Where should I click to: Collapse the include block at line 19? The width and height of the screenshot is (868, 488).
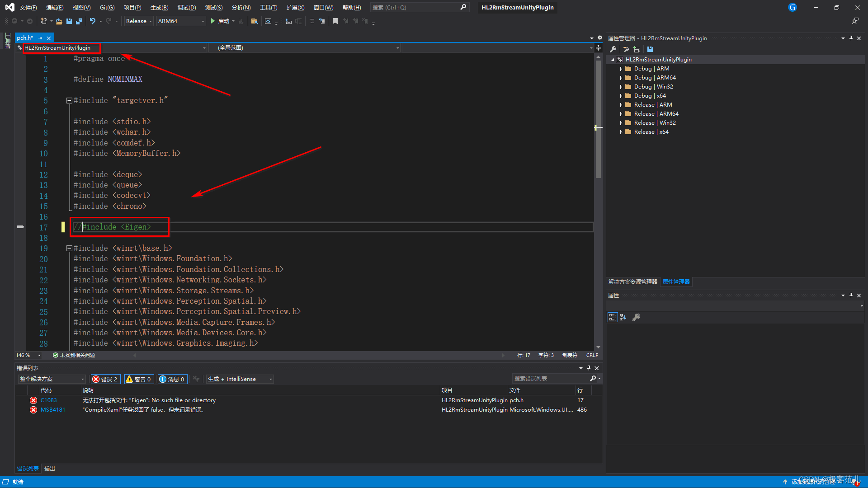(69, 248)
